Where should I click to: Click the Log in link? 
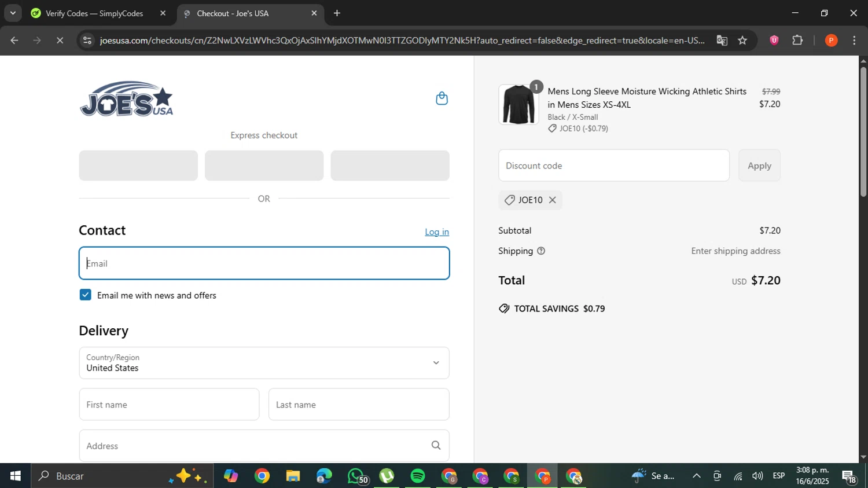[437, 232]
